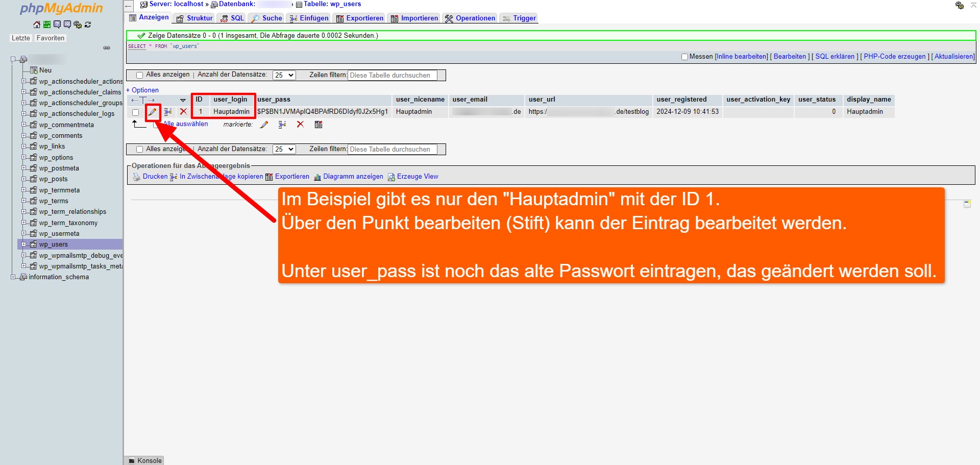This screenshot has height=465, width=980.
Task: Click the red X delete icon beside markierte
Action: (x=300, y=125)
